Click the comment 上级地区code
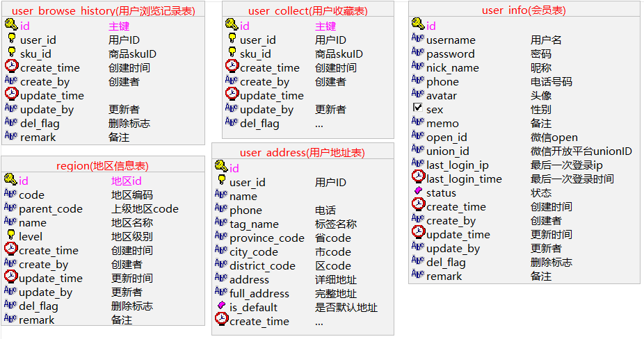The height and width of the screenshot is (339, 644). click(x=145, y=209)
